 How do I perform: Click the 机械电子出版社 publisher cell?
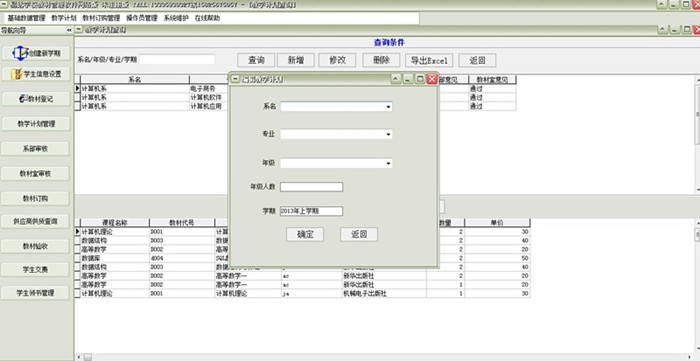pyautogui.click(x=384, y=294)
